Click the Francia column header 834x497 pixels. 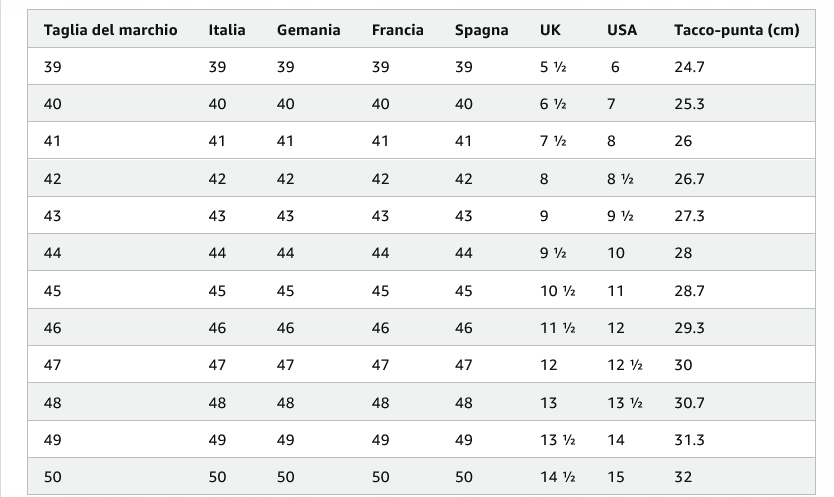click(x=397, y=30)
